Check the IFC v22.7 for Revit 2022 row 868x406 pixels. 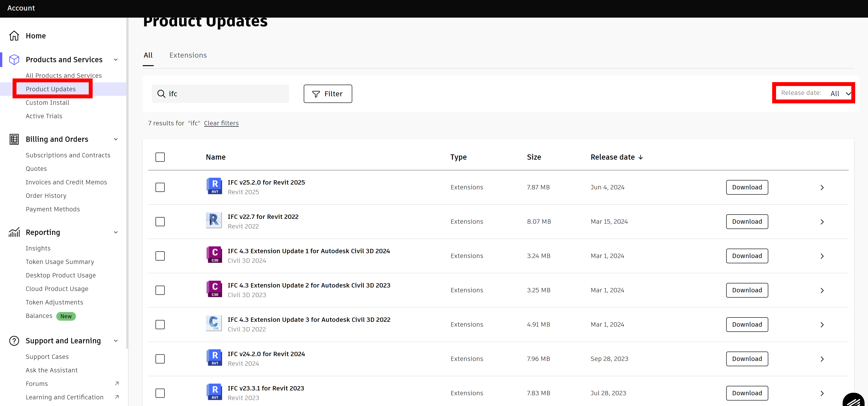[160, 221]
